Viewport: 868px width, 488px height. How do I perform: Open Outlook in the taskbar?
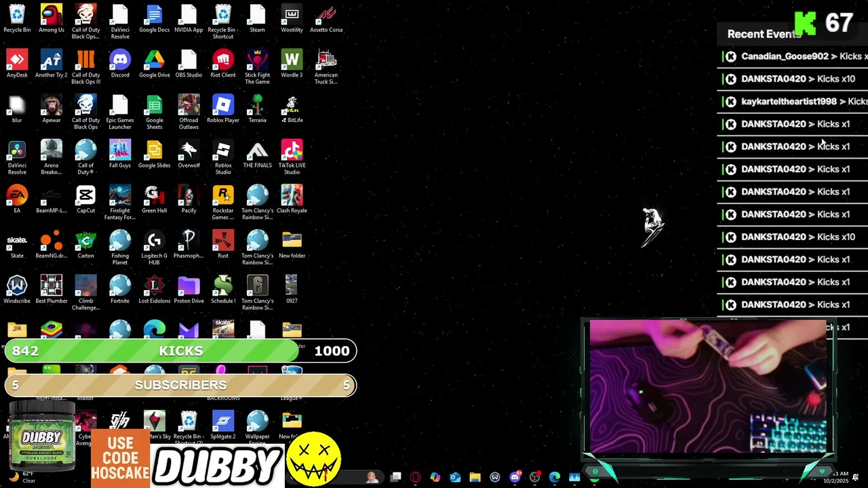[455, 477]
